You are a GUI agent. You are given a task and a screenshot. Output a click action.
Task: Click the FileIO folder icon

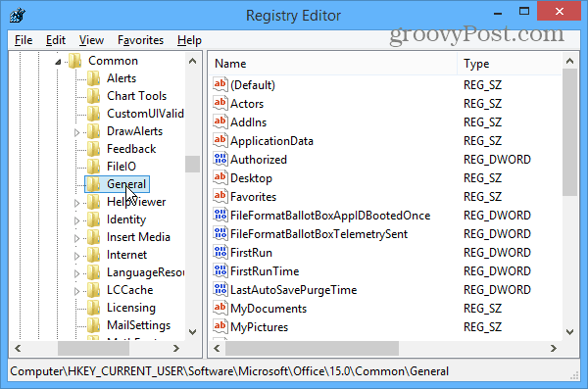pyautogui.click(x=93, y=167)
